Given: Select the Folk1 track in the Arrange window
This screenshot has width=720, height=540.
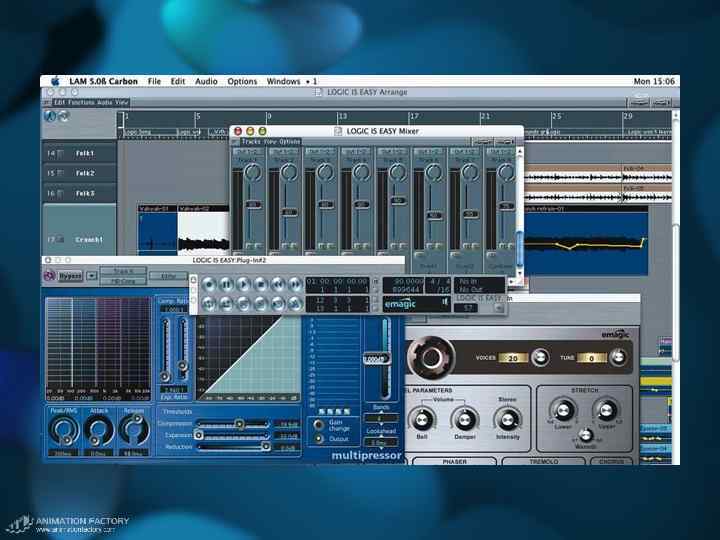Looking at the screenshot, I should [x=79, y=153].
